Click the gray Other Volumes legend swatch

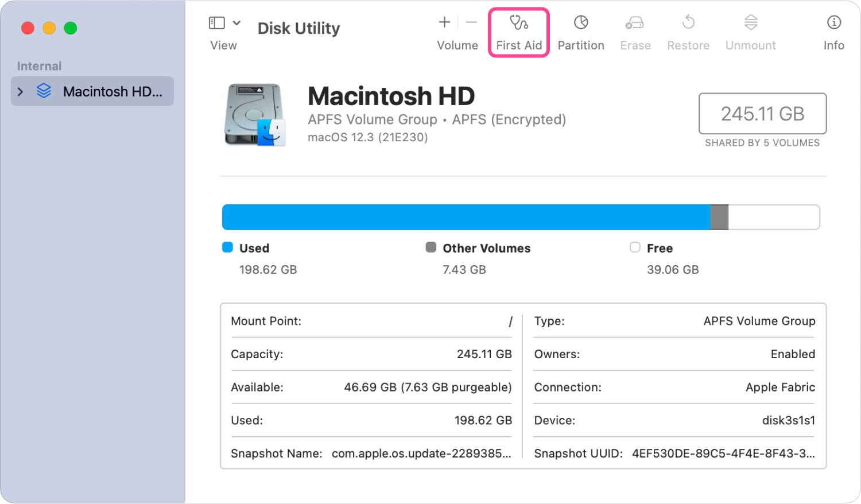click(431, 247)
